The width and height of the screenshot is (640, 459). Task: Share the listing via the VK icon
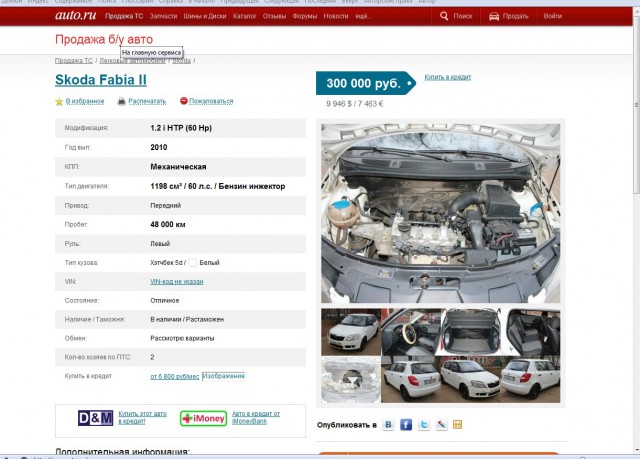(388, 425)
